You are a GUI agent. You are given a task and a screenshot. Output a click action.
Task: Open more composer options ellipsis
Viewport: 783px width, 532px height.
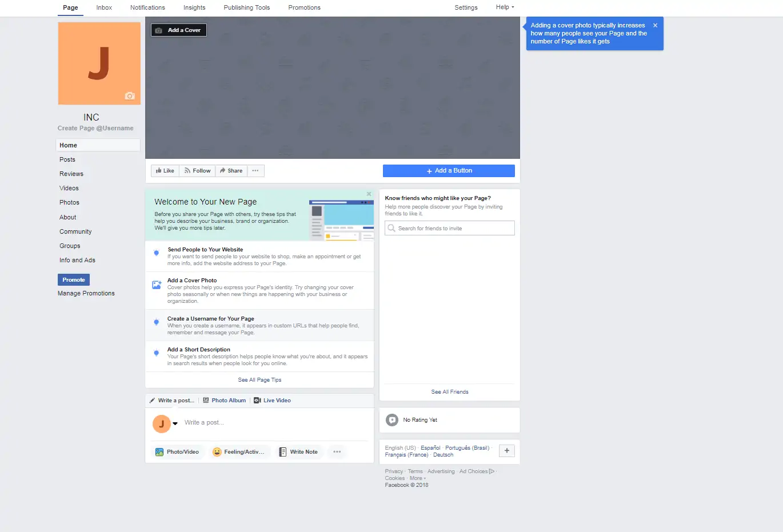tap(337, 452)
